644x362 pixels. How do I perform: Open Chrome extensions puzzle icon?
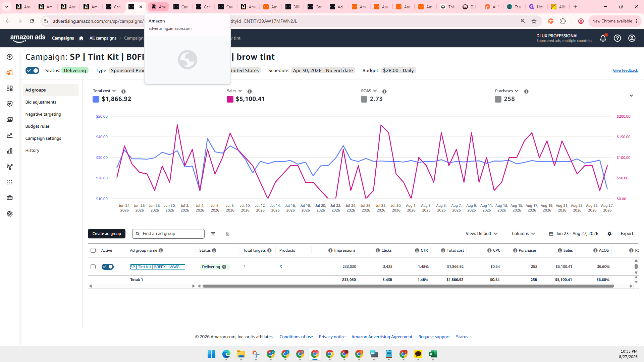click(x=563, y=21)
